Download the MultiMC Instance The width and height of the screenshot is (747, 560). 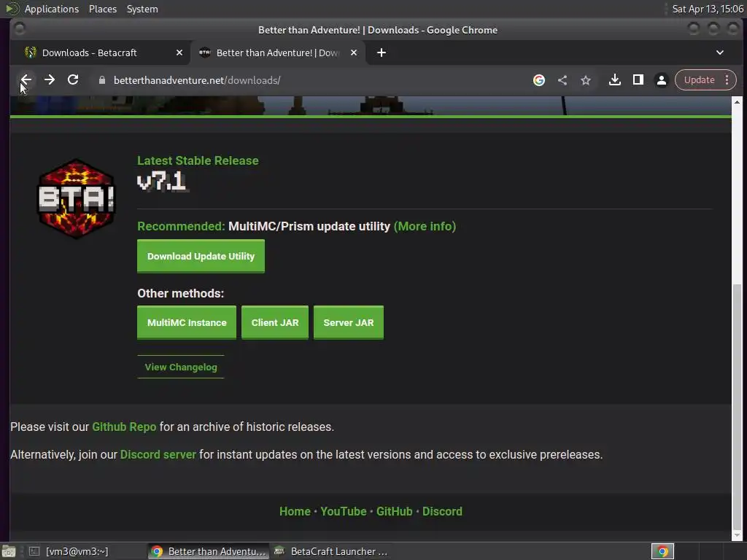(187, 322)
